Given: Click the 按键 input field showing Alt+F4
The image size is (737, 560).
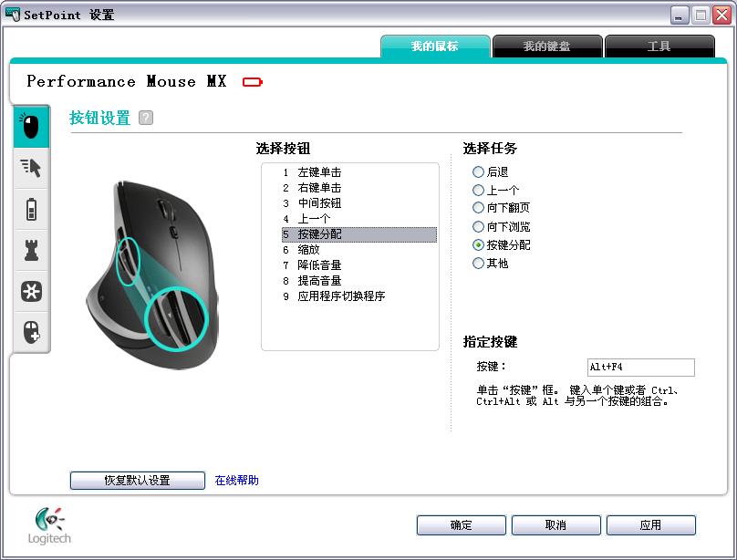Looking at the screenshot, I should [641, 367].
